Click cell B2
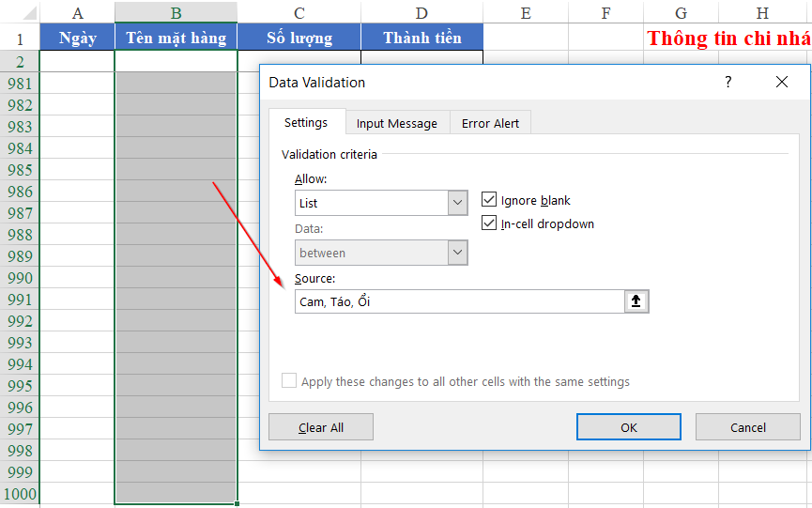812x508 pixels. coord(176,61)
